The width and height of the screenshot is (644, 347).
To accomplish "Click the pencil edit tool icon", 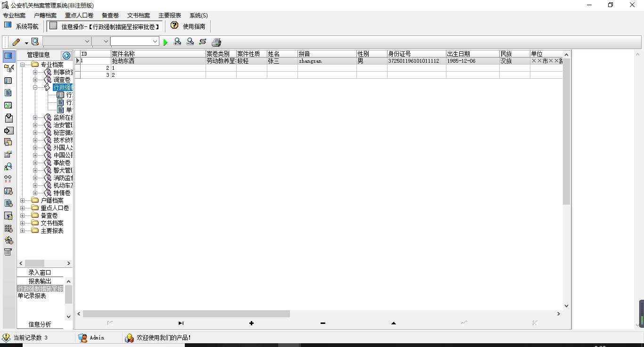I will coord(17,42).
